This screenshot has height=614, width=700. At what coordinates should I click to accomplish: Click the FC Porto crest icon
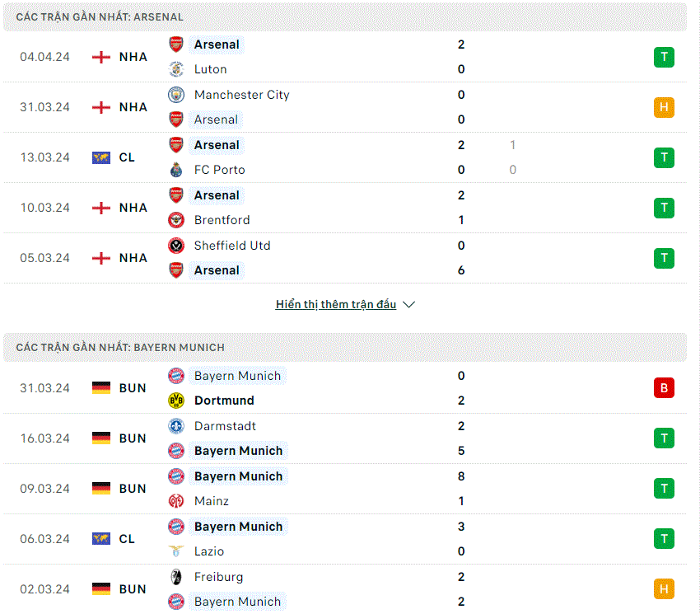pos(176,170)
